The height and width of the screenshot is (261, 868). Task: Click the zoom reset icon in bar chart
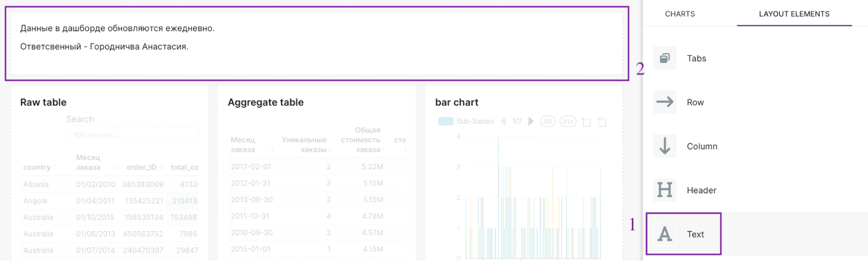602,122
